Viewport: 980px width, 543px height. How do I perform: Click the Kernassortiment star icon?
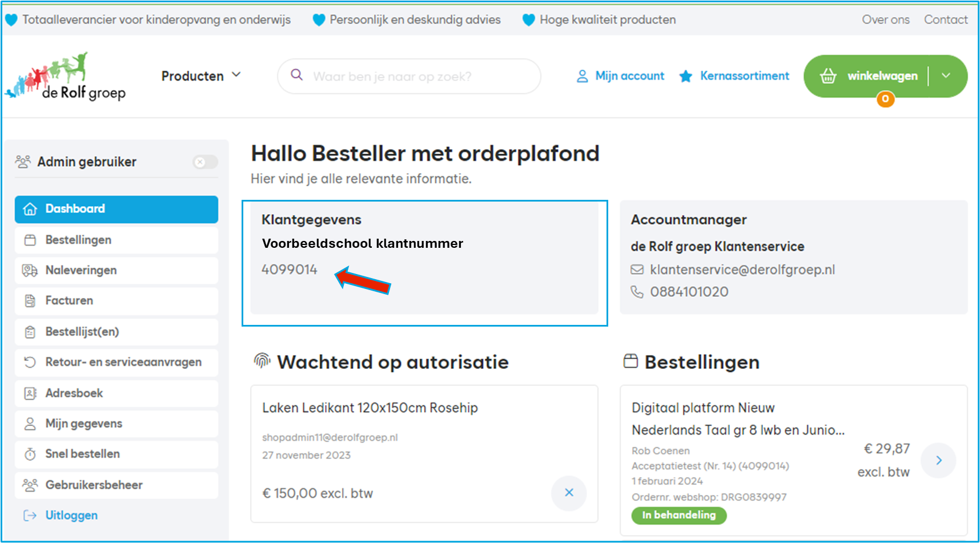tap(686, 76)
